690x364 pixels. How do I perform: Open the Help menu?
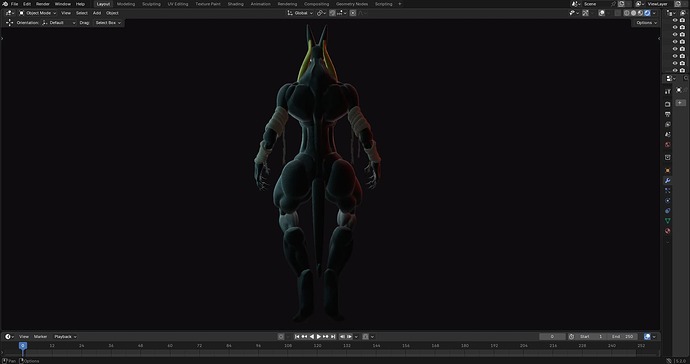coord(80,4)
